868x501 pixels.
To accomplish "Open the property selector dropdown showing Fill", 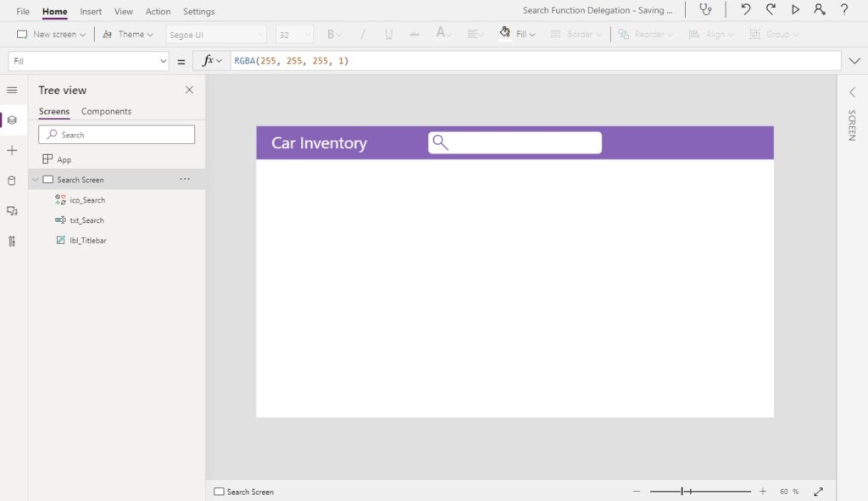I will [88, 61].
